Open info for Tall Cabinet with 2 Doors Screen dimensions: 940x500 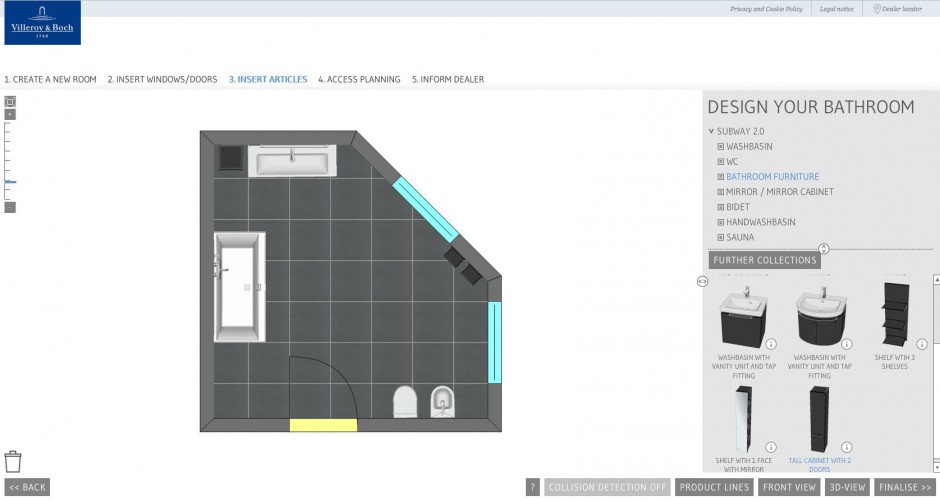(846, 447)
